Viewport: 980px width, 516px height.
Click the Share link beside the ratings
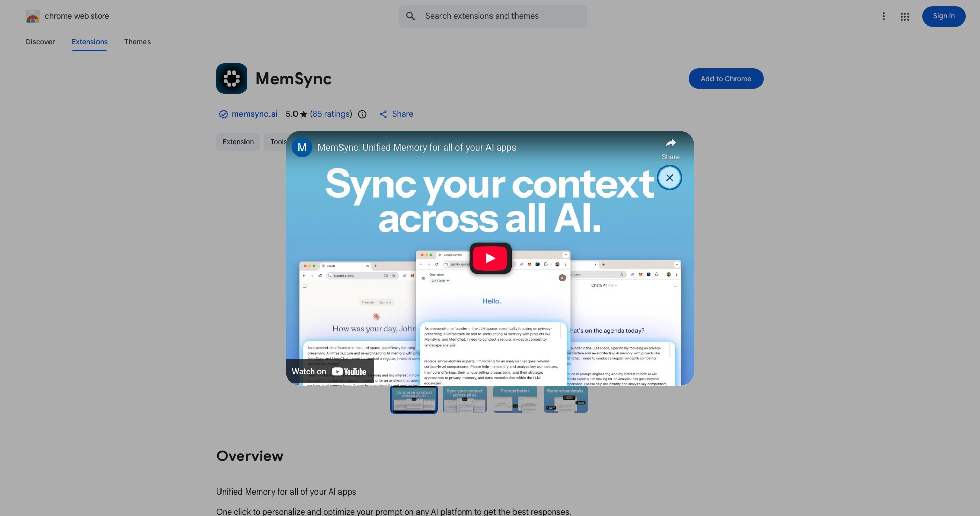(396, 114)
